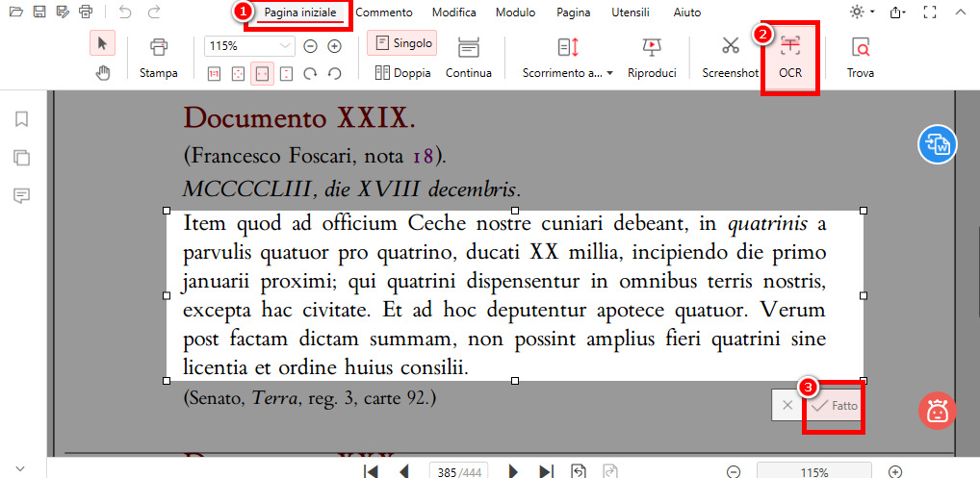Go to the previous page

[403, 471]
